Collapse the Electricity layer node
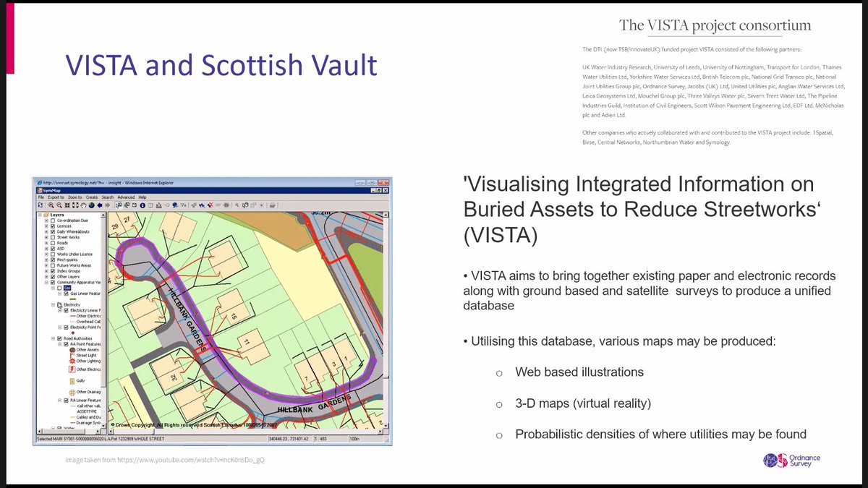 53,305
